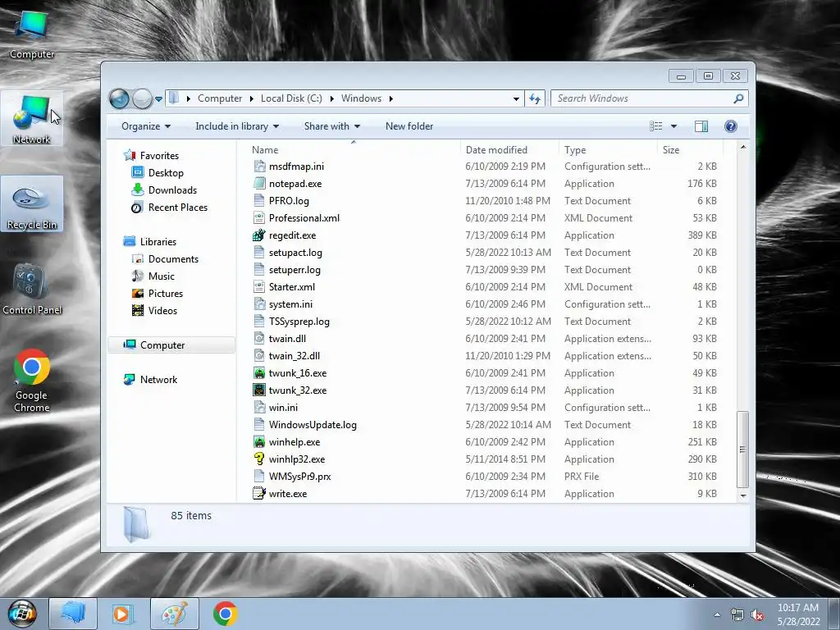Select the Recycle Bin desktop icon
The height and width of the screenshot is (630, 840).
pyautogui.click(x=32, y=203)
